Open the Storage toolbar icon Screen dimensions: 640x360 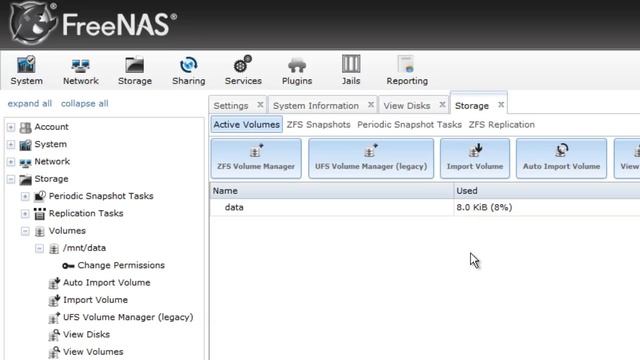click(x=135, y=70)
